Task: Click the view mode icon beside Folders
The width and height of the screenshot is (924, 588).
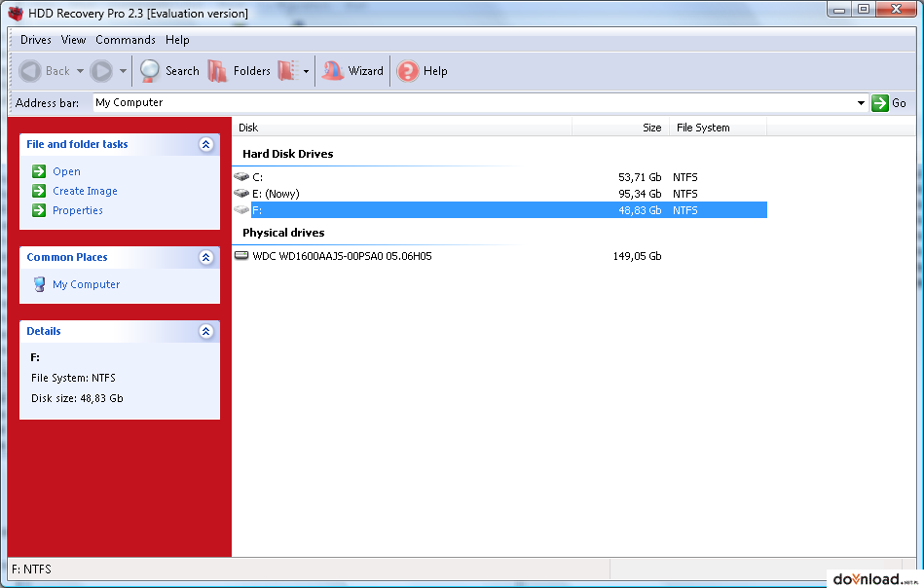Action: point(288,71)
